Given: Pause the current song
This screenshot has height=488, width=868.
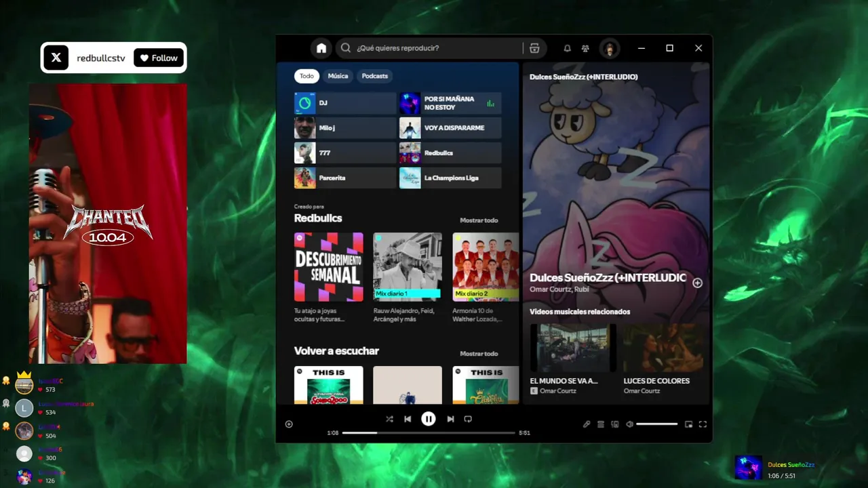Looking at the screenshot, I should [x=429, y=419].
